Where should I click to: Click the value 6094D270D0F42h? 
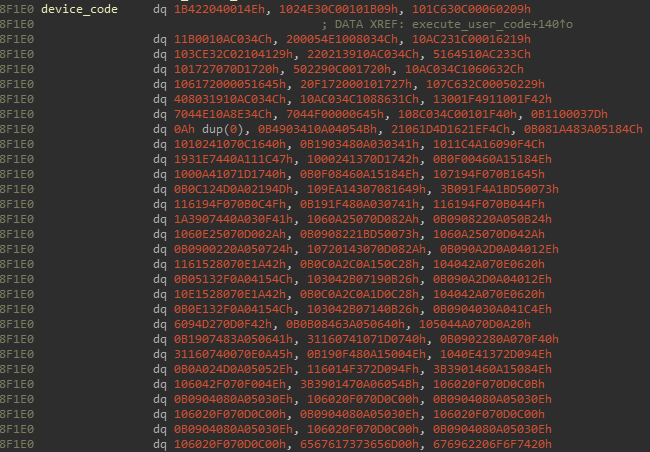coord(223,324)
